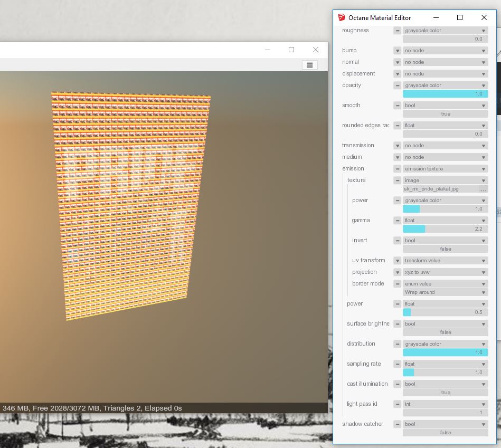501x448 pixels.
Task: Open light pass id int dropdown
Action: [446, 404]
